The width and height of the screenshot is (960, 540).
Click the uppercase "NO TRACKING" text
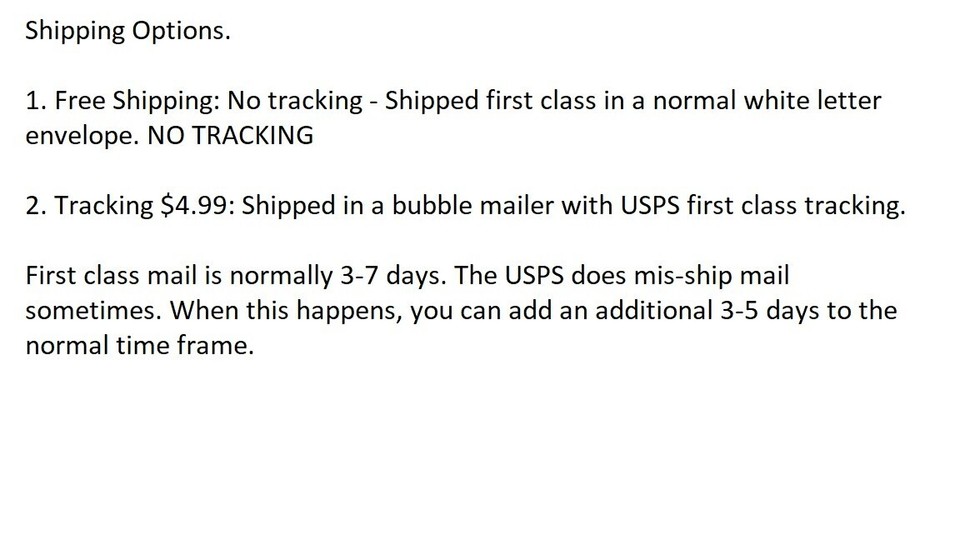tap(229, 135)
